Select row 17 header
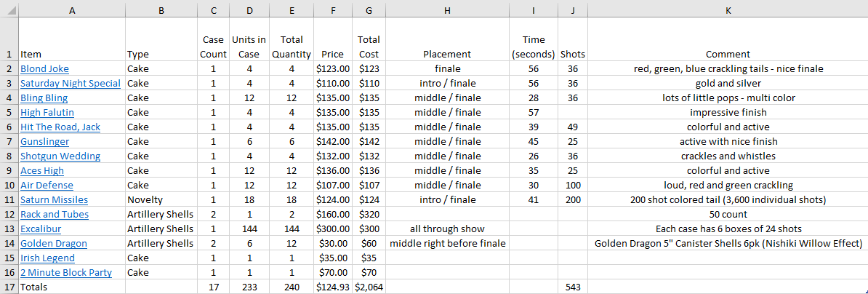This screenshot has width=868, height=294. point(9,287)
